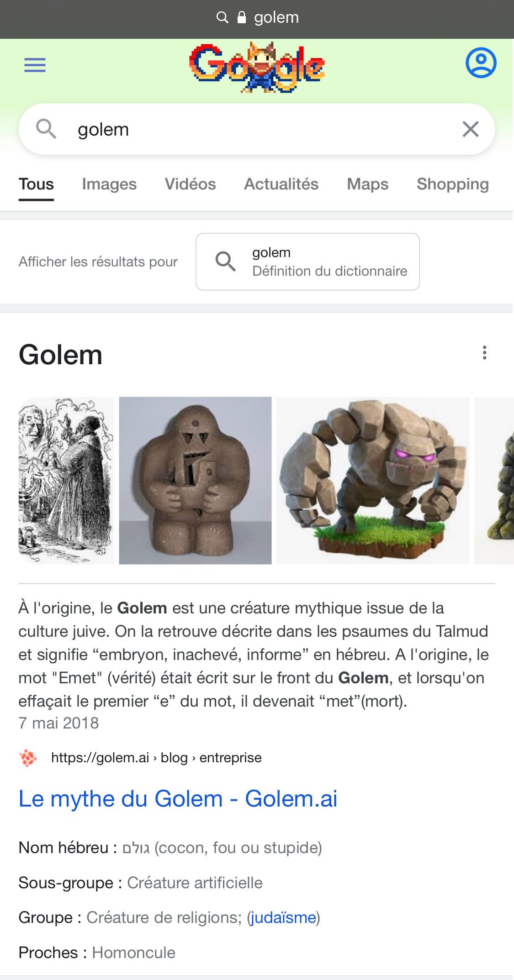Tap the Google account profile icon
The height and width of the screenshot is (980, 514).
coord(481,63)
